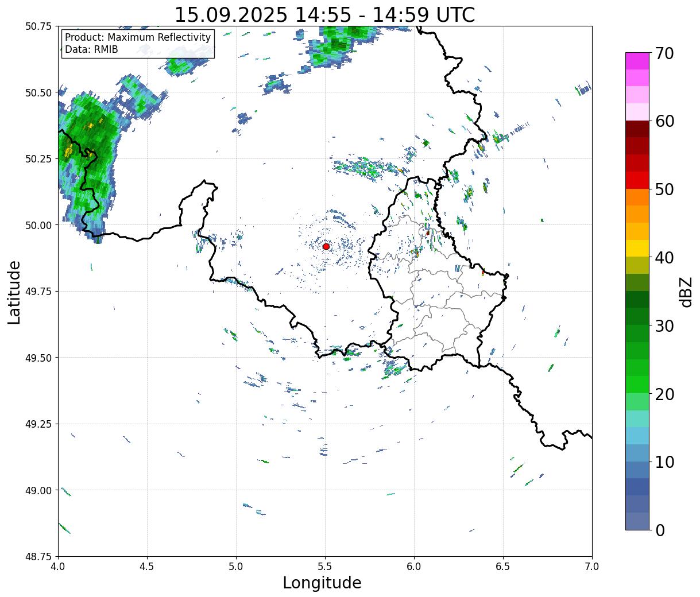Click the plot title showing 15.09.2025 time range
Image resolution: width=700 pixels, height=597 pixels.
(x=324, y=15)
